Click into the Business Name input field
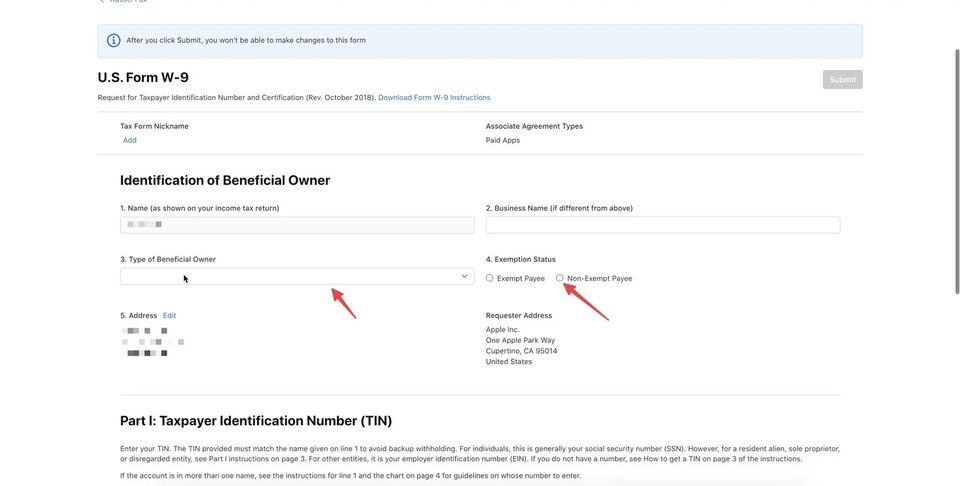Image resolution: width=960 pixels, height=486 pixels. pos(662,225)
